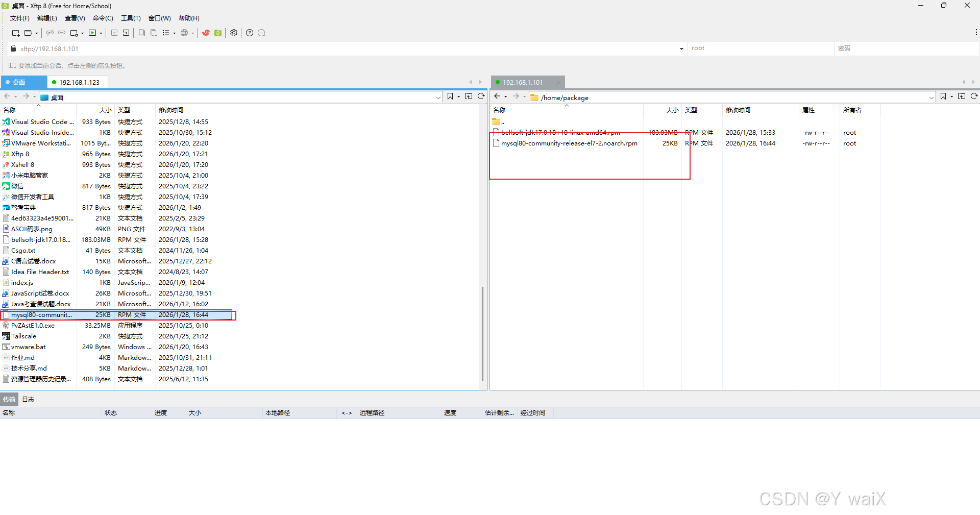Click the list view mode icon
Image resolution: width=980 pixels, height=515 pixels.
[x=166, y=33]
